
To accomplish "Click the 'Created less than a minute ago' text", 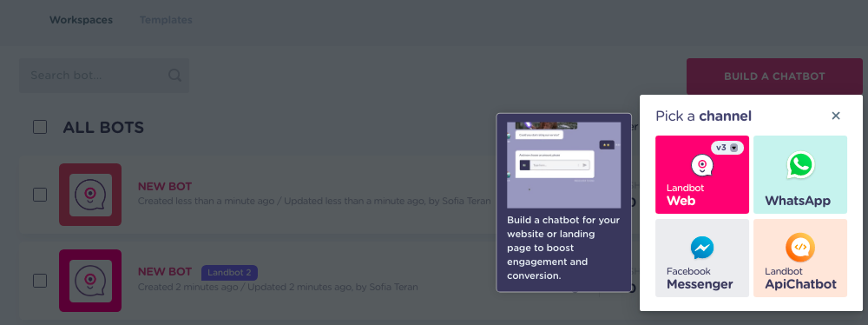I will 314,201.
